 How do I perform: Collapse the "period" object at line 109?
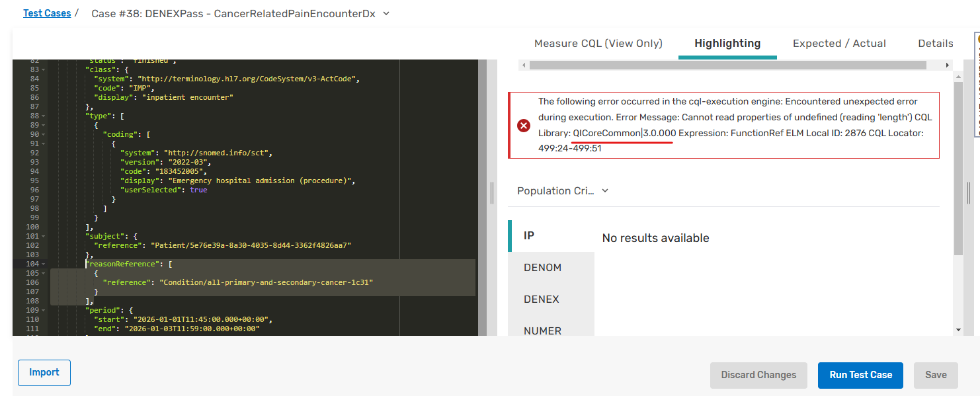click(x=43, y=310)
